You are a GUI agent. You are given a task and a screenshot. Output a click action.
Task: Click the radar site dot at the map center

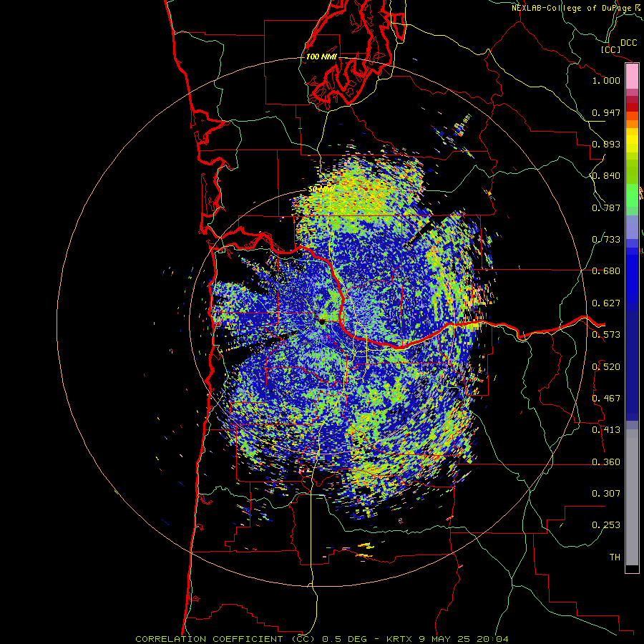pyautogui.click(x=323, y=321)
